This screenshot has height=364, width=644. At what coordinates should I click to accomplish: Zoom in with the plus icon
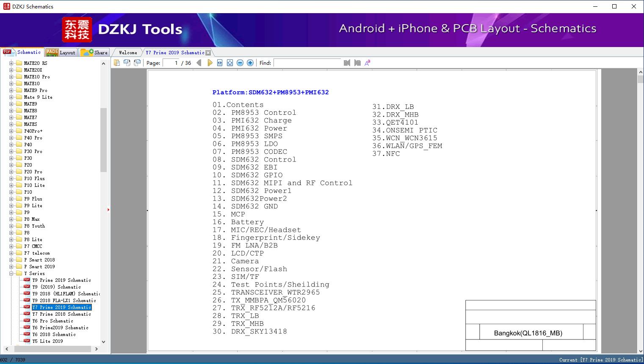click(x=250, y=63)
